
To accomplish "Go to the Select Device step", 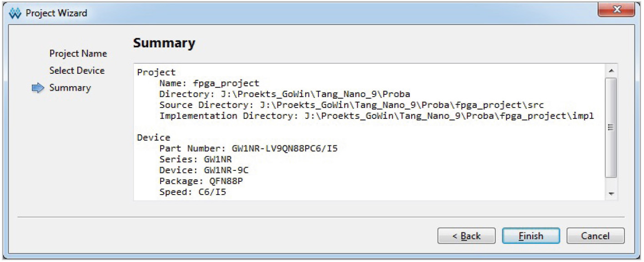I will (x=77, y=71).
